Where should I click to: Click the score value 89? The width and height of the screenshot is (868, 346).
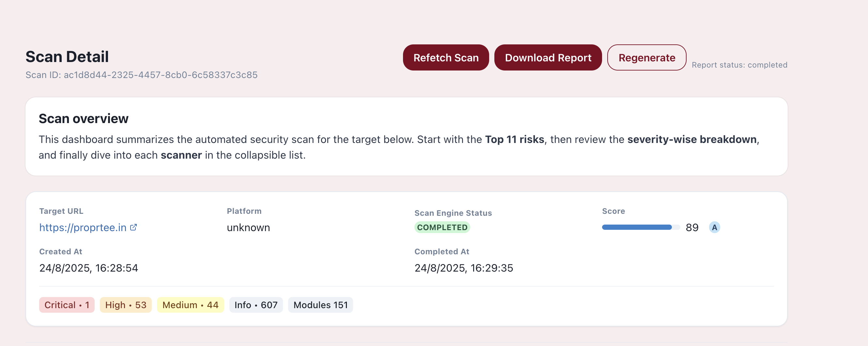pos(692,228)
